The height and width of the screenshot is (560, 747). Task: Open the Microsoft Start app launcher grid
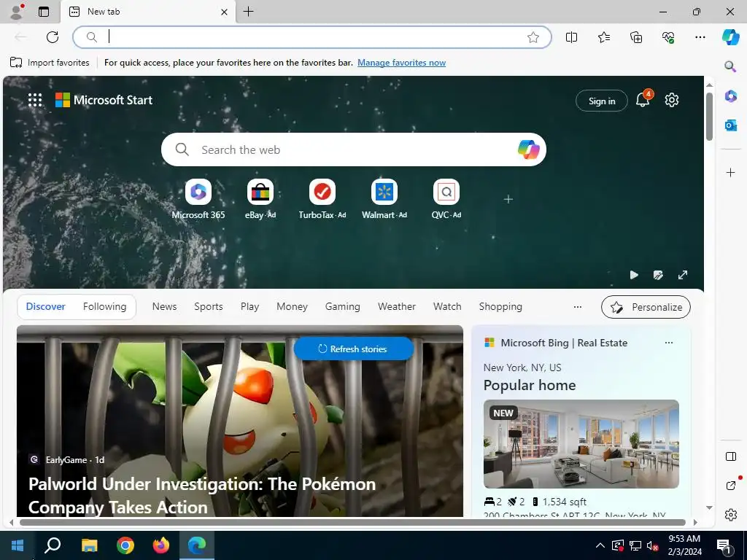(x=35, y=100)
